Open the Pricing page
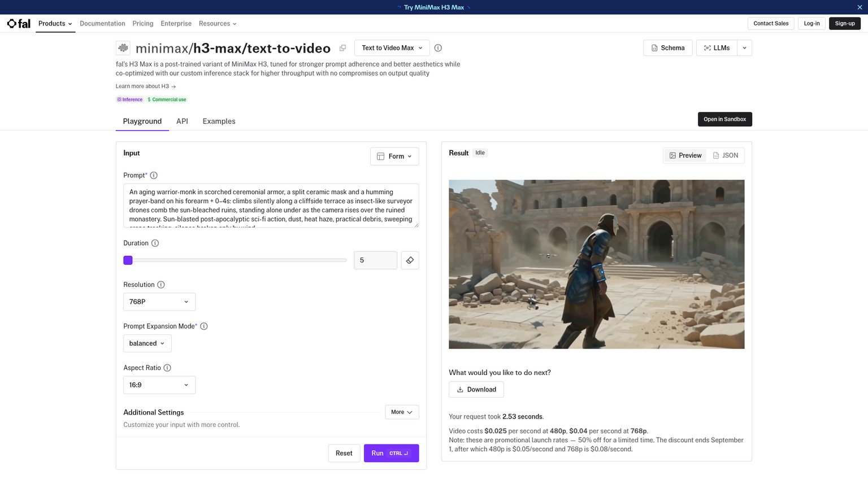868x488 pixels. pos(143,24)
